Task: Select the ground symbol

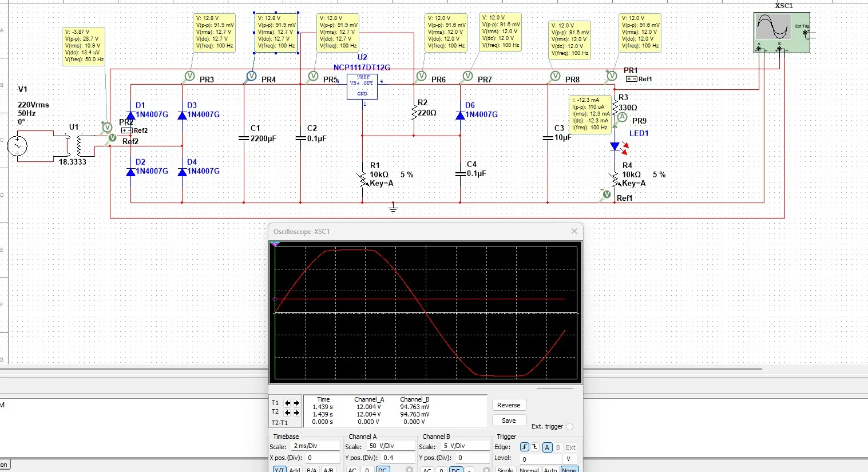Action: [393, 208]
